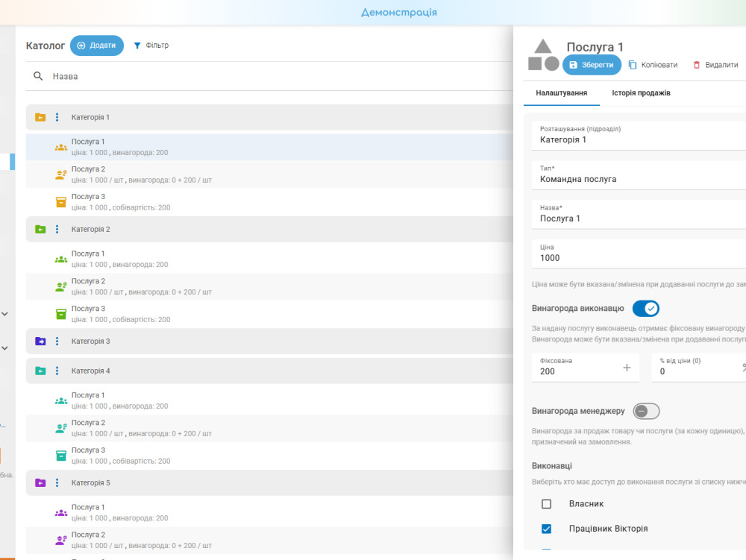Click orange box icon of Послуга 3 in Категорія 1

pos(61,202)
